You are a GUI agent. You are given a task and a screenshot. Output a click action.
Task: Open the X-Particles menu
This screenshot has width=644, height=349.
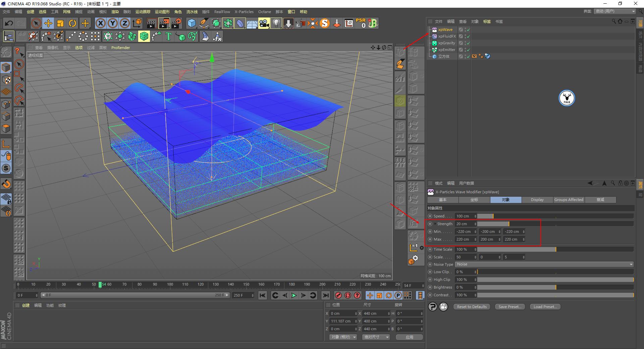[x=244, y=12]
